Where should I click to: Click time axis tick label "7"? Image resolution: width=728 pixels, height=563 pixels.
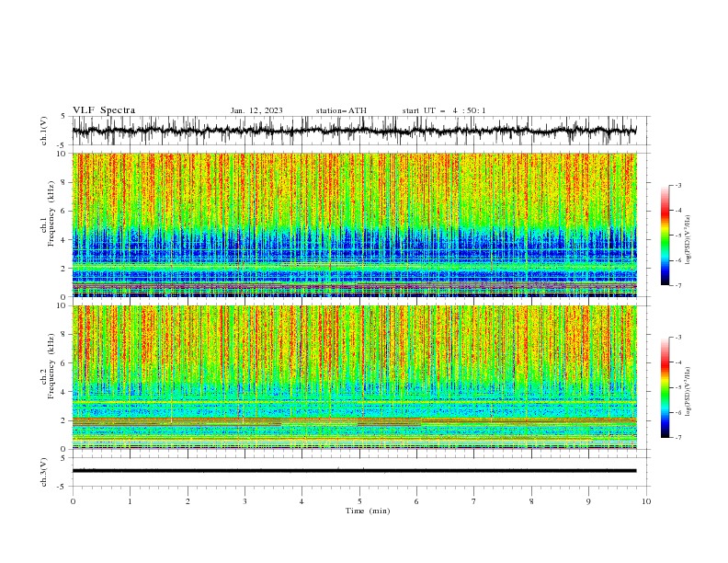point(474,501)
